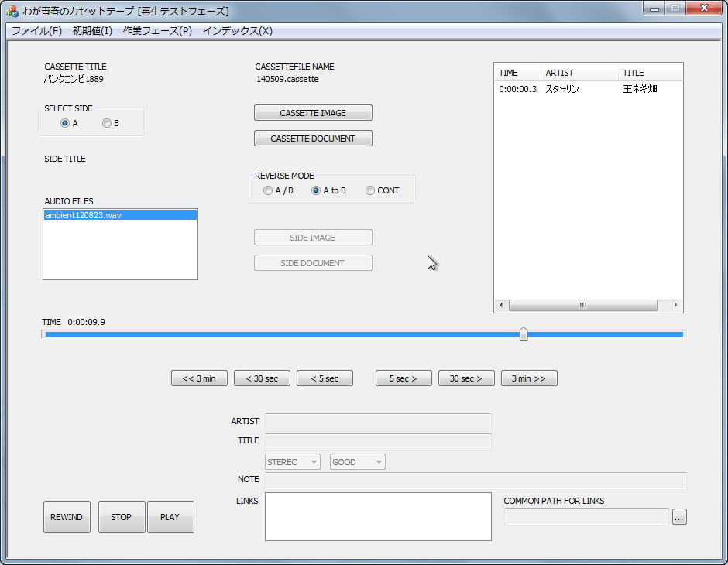Click the app icon in the title bar
The height and width of the screenshot is (565, 728).
coord(12,11)
